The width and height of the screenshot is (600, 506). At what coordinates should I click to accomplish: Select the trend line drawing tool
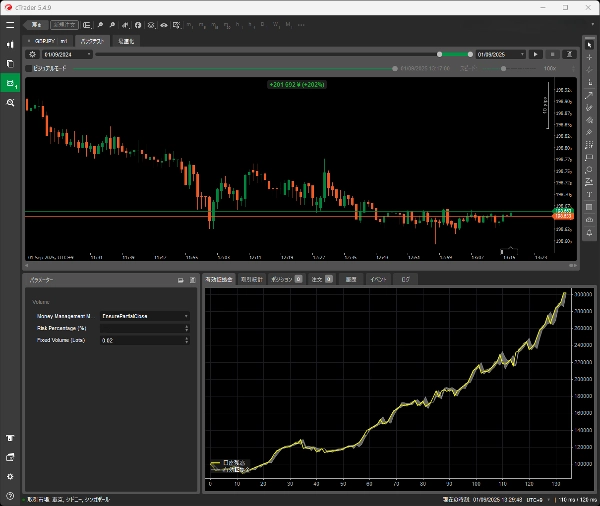pos(589,95)
